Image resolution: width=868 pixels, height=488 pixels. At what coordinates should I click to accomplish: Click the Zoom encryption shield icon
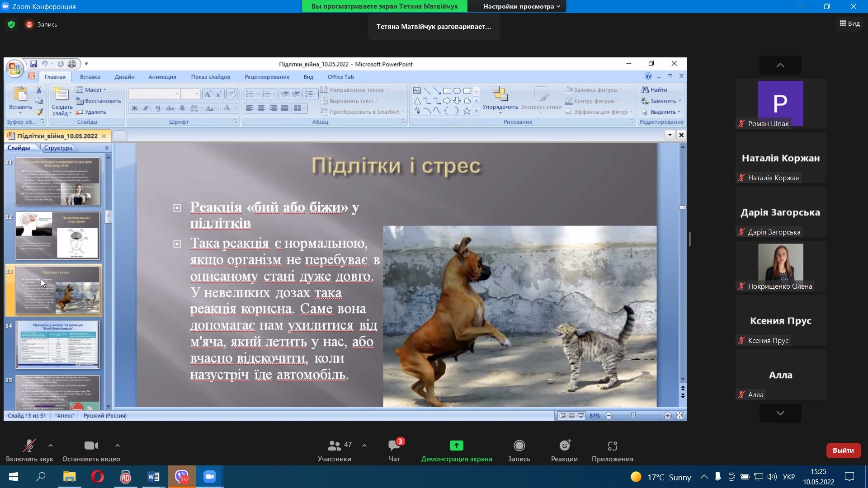click(11, 24)
